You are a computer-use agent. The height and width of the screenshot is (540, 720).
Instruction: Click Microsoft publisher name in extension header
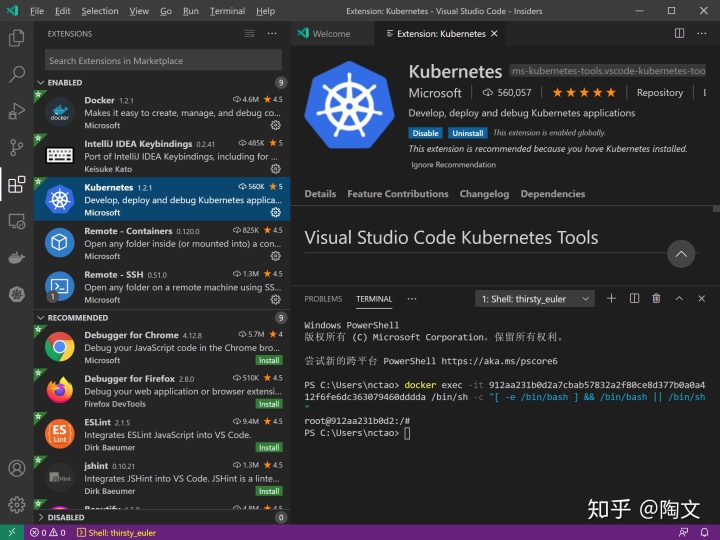435,93
